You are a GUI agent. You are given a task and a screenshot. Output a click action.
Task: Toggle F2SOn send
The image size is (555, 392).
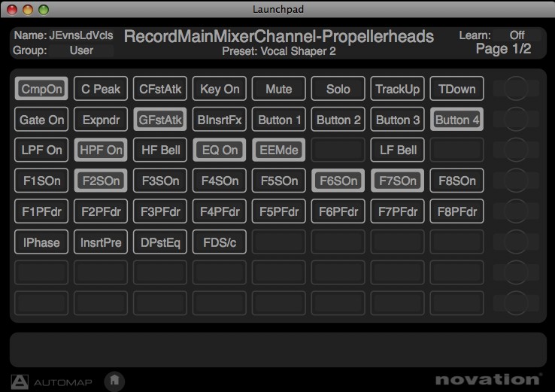[101, 181]
